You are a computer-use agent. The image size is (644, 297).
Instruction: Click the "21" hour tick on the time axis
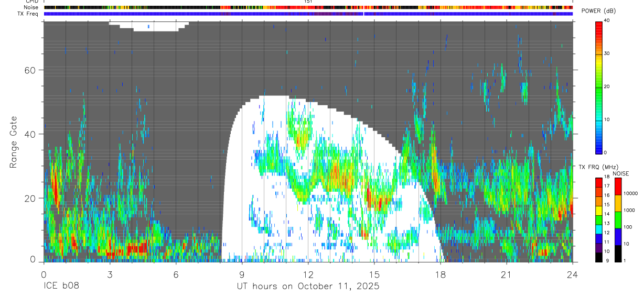point(506,274)
